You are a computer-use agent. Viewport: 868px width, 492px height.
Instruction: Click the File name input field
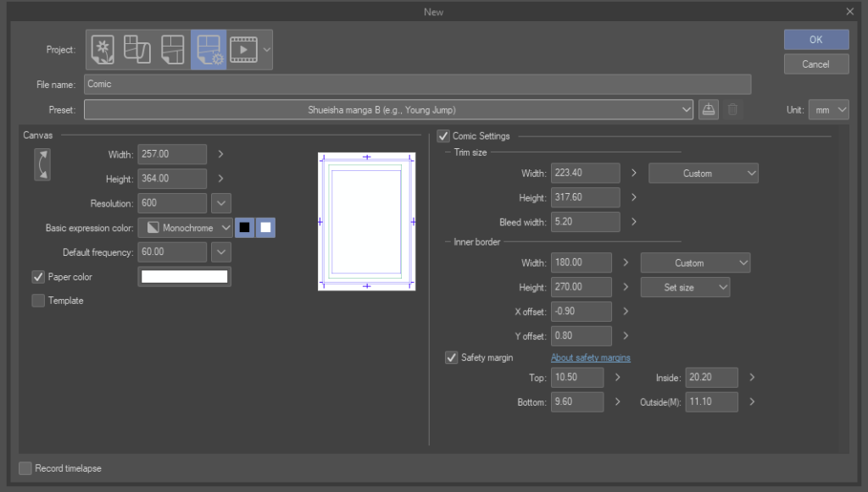pyautogui.click(x=417, y=85)
